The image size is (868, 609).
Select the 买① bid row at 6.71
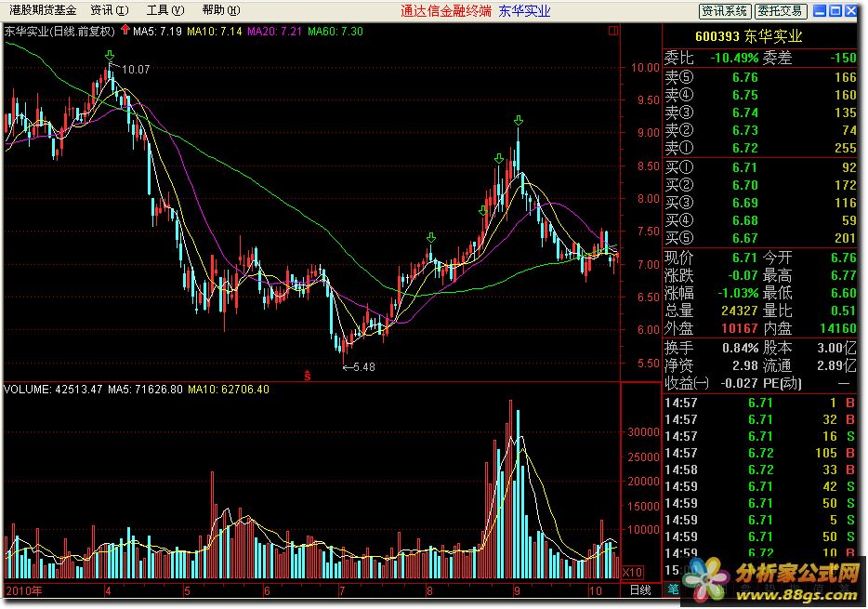[x=760, y=167]
